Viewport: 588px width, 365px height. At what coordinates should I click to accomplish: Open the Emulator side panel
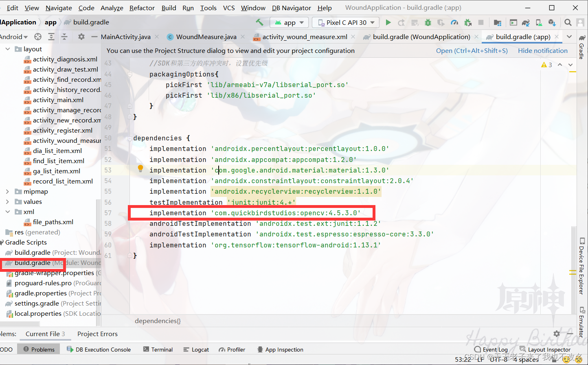coord(582,321)
